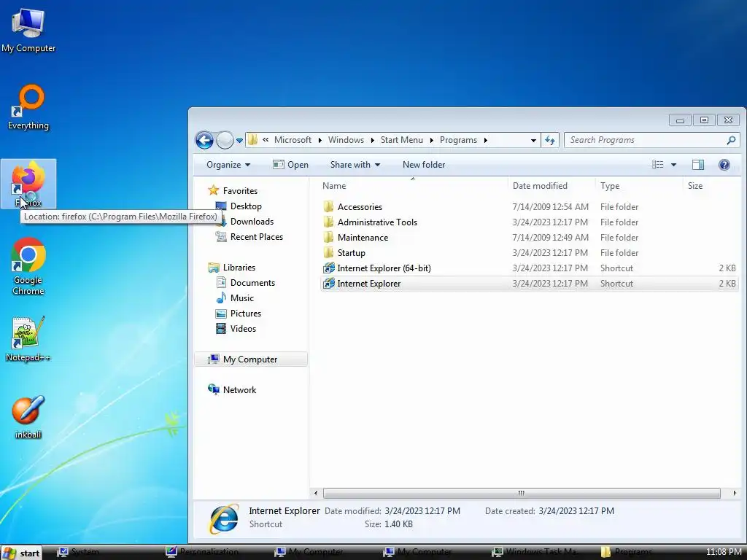The width and height of the screenshot is (747, 560).
Task: Focus the Search Programs field
Action: click(653, 140)
